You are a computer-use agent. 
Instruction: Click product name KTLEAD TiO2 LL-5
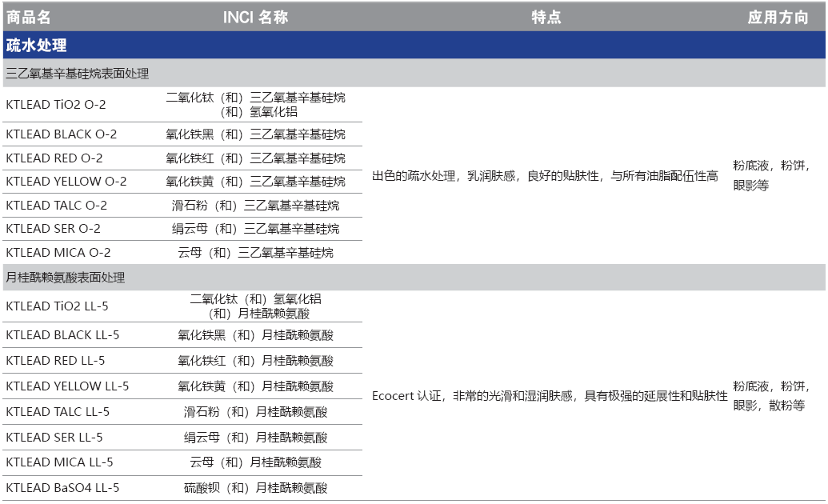pos(57,306)
